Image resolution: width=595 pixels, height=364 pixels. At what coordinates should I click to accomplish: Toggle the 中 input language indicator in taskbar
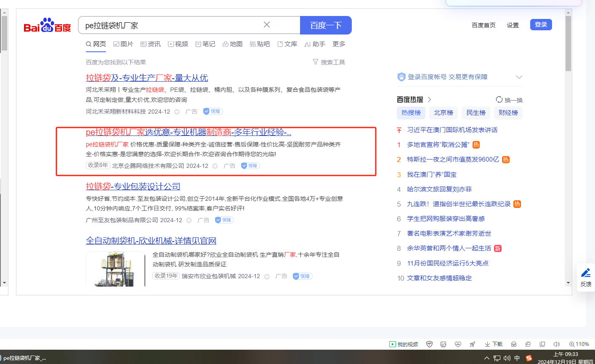pos(517,358)
